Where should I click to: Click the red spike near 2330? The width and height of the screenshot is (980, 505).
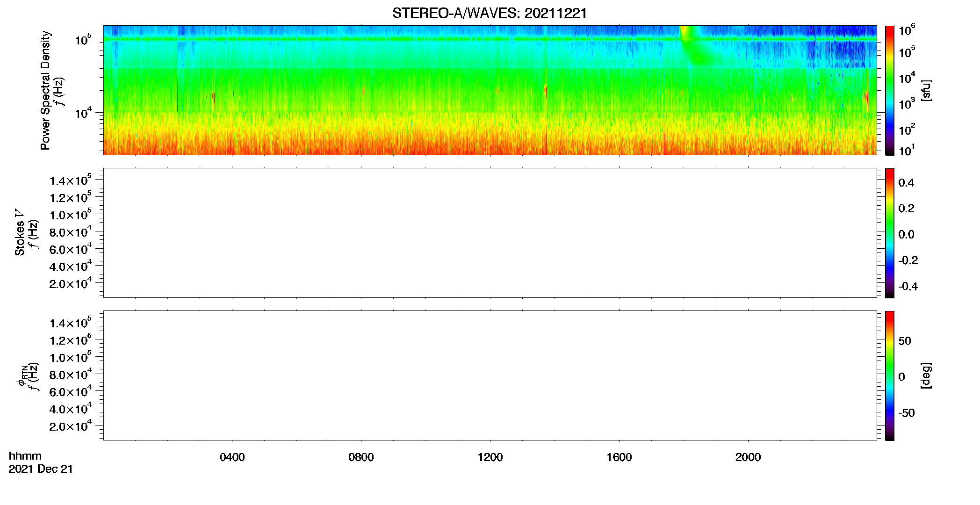pyautogui.click(x=866, y=99)
